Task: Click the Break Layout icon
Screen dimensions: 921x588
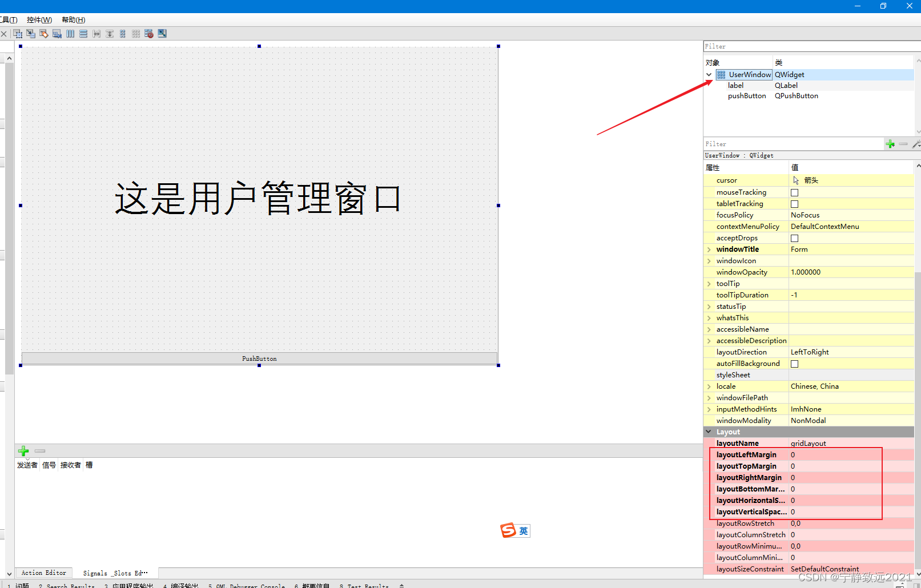Action: (x=149, y=33)
